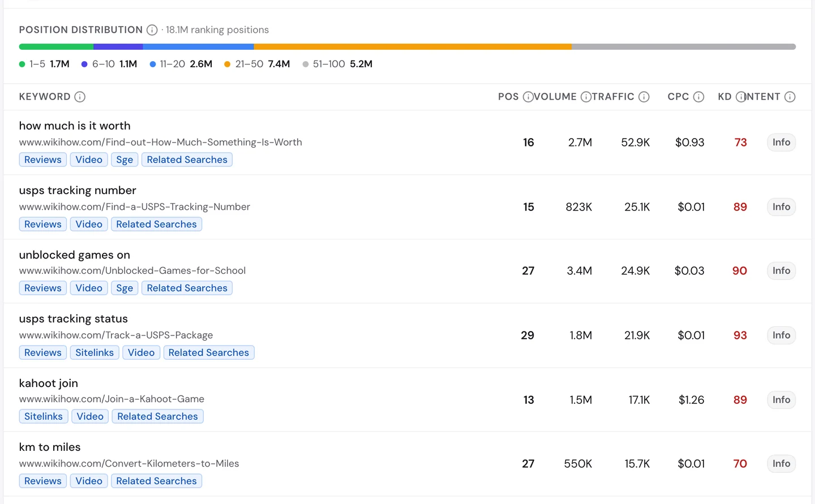Open the KD column info icon
Screen dimensions: 815x504
741,97
